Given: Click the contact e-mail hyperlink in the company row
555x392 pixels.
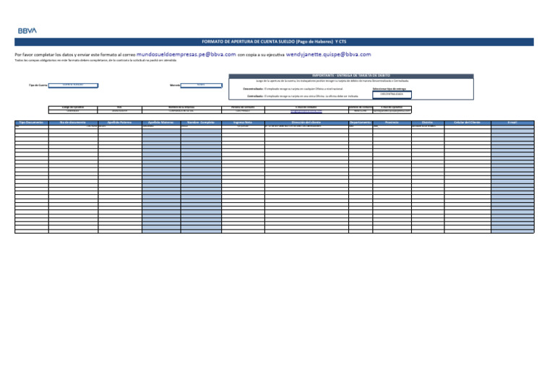Looking at the screenshot, I should point(306,111).
